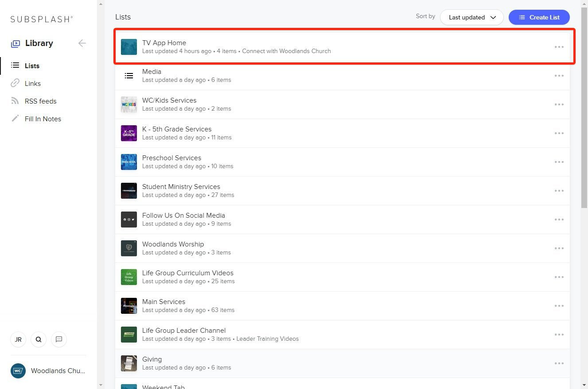
Task: Open more options for K - 5th Grade Services
Action: (559, 133)
